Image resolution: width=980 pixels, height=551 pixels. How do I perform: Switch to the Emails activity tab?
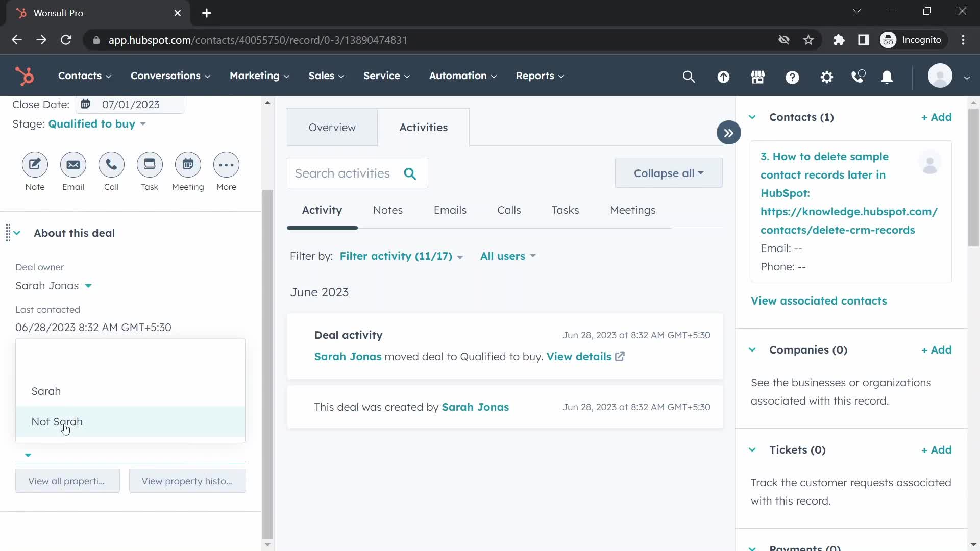coord(450,210)
